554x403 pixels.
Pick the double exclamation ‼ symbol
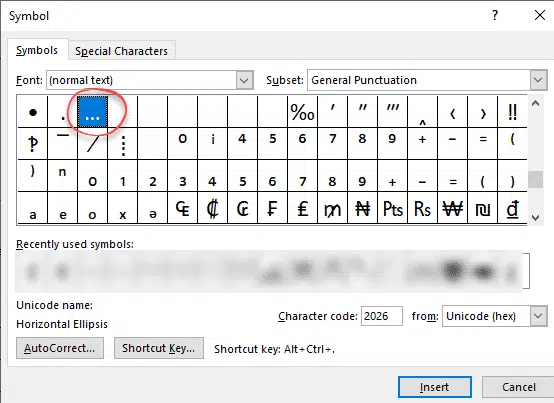pyautogui.click(x=512, y=112)
